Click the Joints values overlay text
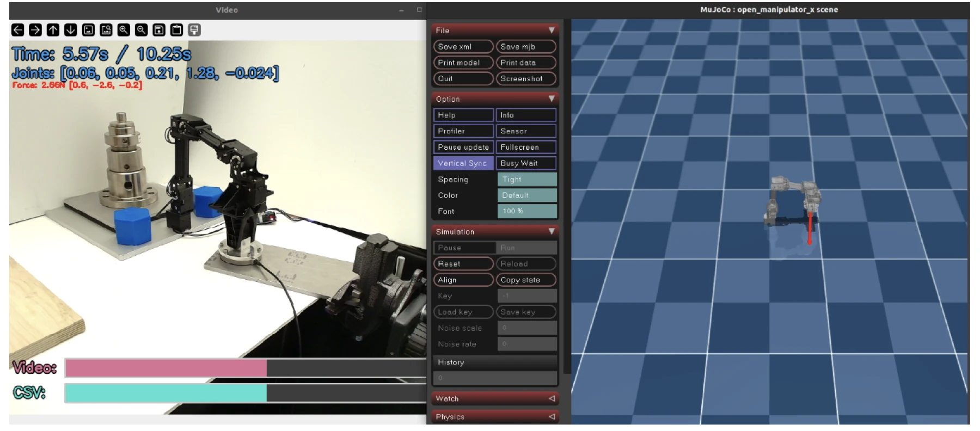Viewport: 980px width, 431px height. (145, 73)
